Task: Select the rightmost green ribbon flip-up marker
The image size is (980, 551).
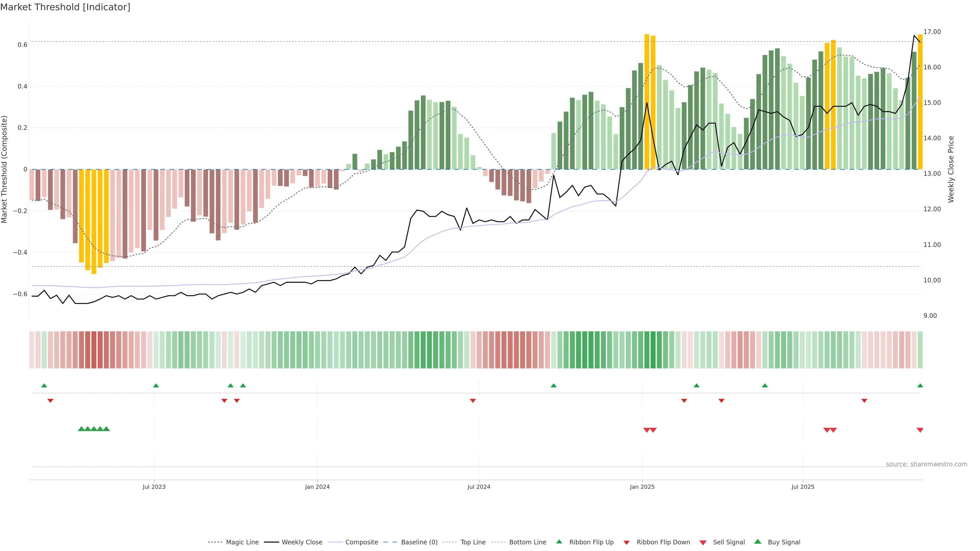Action: (920, 386)
